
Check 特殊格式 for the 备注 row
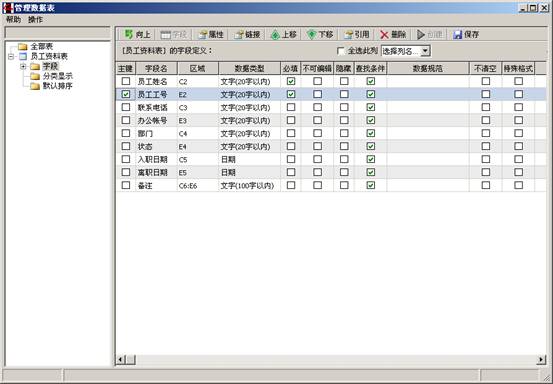tap(518, 185)
